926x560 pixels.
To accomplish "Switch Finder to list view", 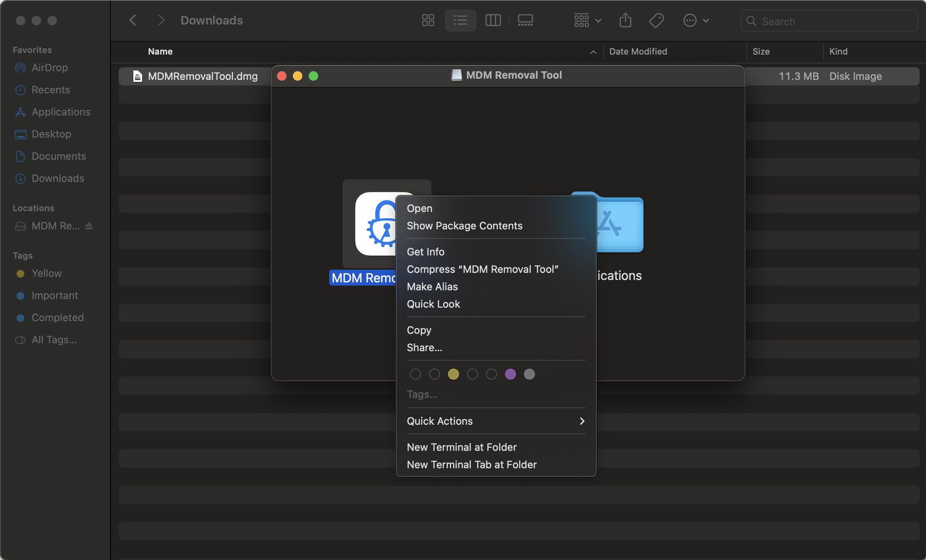I will pos(460,20).
